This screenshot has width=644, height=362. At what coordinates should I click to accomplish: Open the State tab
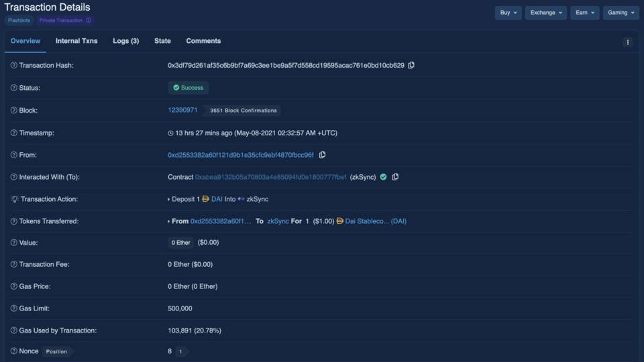[162, 41]
